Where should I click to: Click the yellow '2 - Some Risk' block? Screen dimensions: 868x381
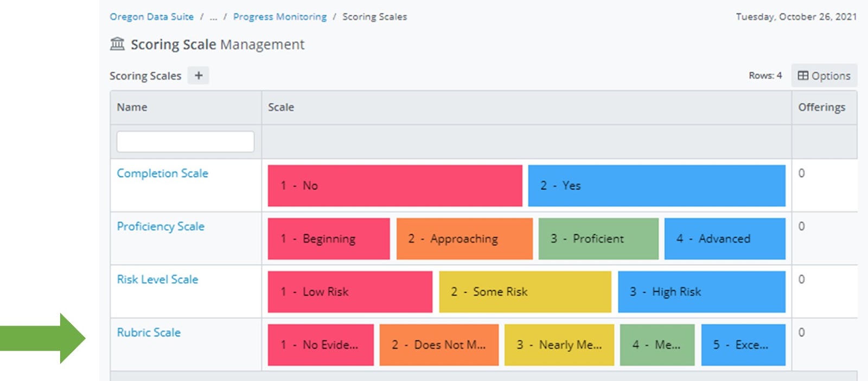pos(525,292)
